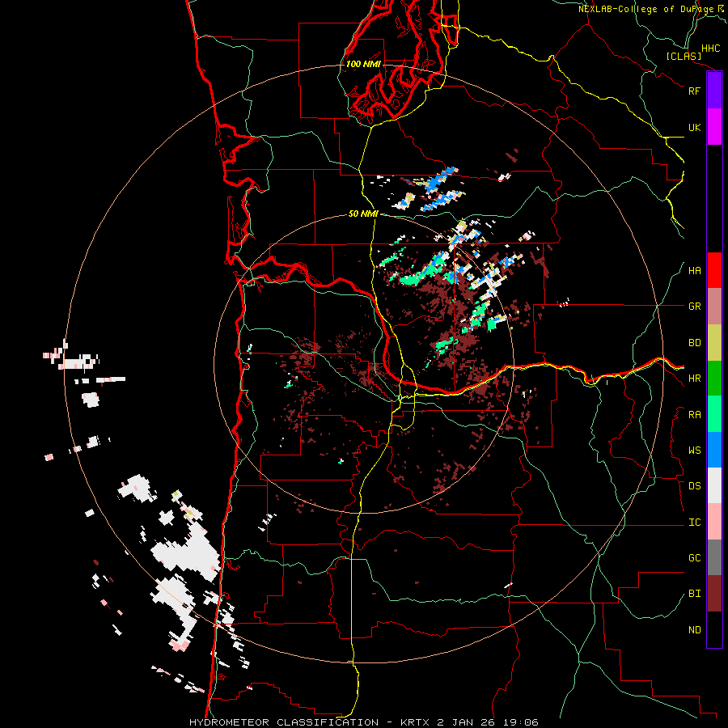Viewport: 728px width, 728px height.
Task: Click the ND black legend color block
Action: [714, 629]
